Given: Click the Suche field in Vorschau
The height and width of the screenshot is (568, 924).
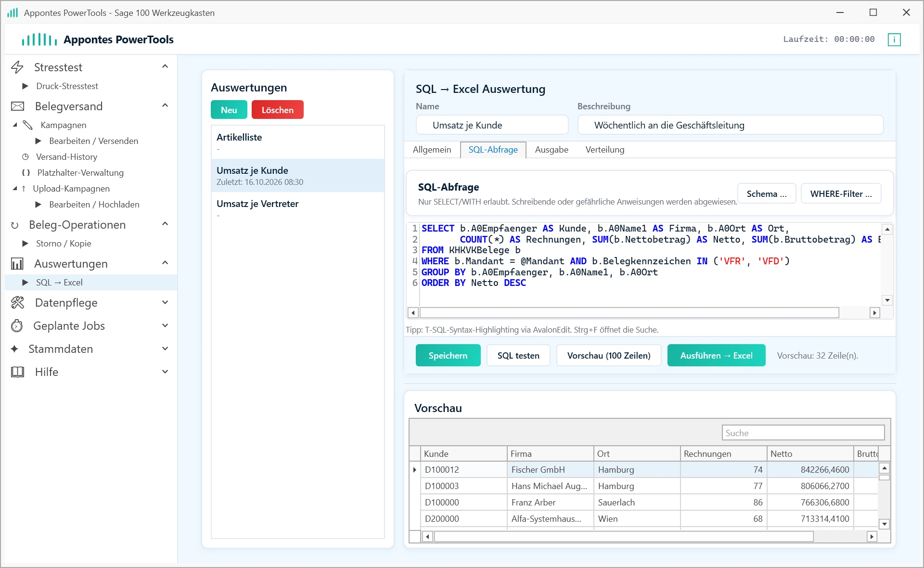Looking at the screenshot, I should 803,433.
